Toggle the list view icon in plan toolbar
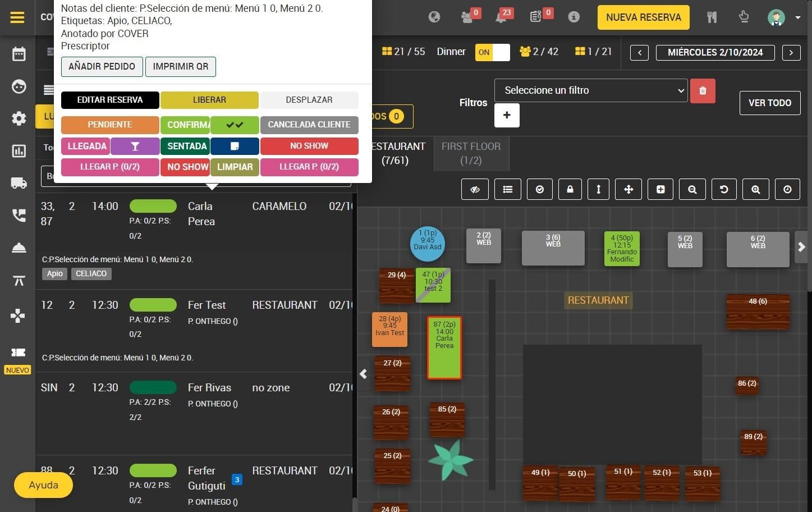 pyautogui.click(x=508, y=190)
